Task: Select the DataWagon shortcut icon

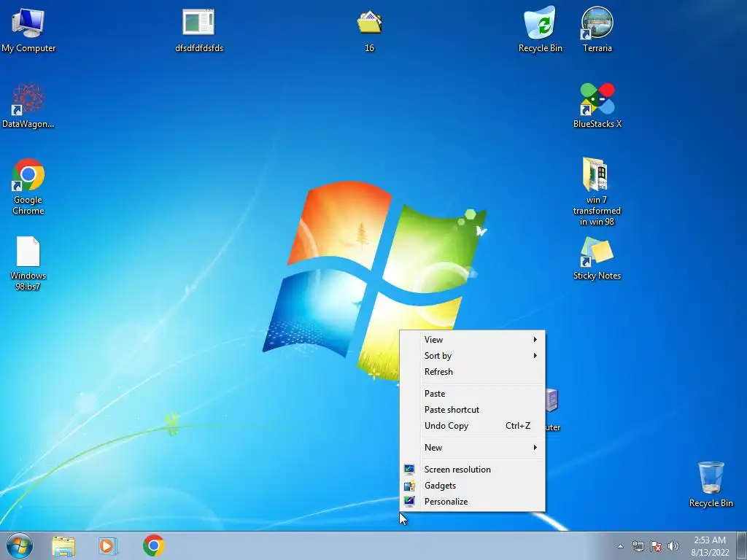Action: (28, 106)
